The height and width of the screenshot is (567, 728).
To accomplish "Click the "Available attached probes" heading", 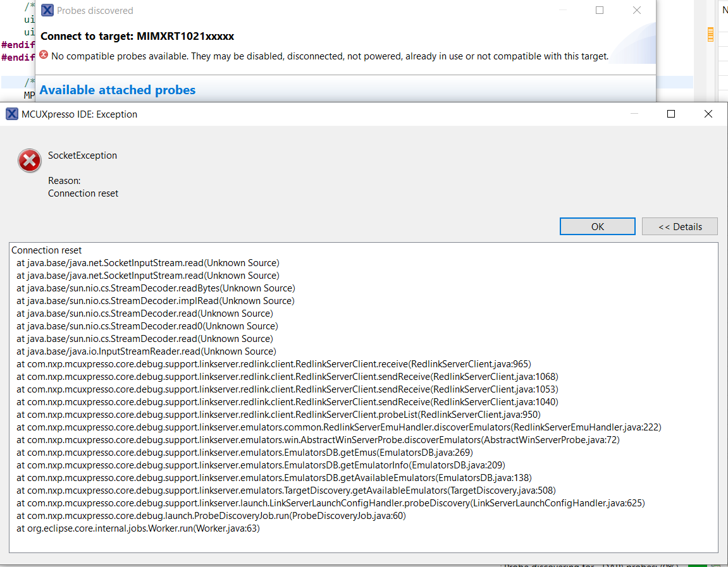I will (x=117, y=90).
